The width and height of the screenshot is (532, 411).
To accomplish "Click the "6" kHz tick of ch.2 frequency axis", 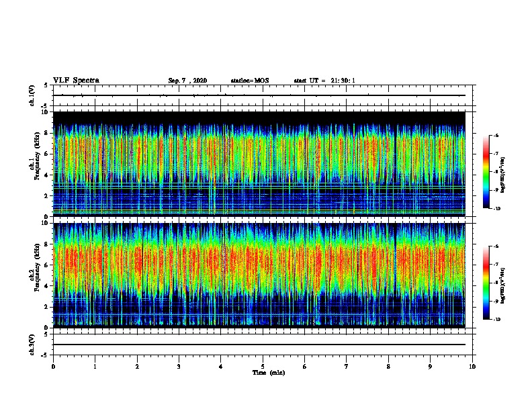I will (46, 265).
